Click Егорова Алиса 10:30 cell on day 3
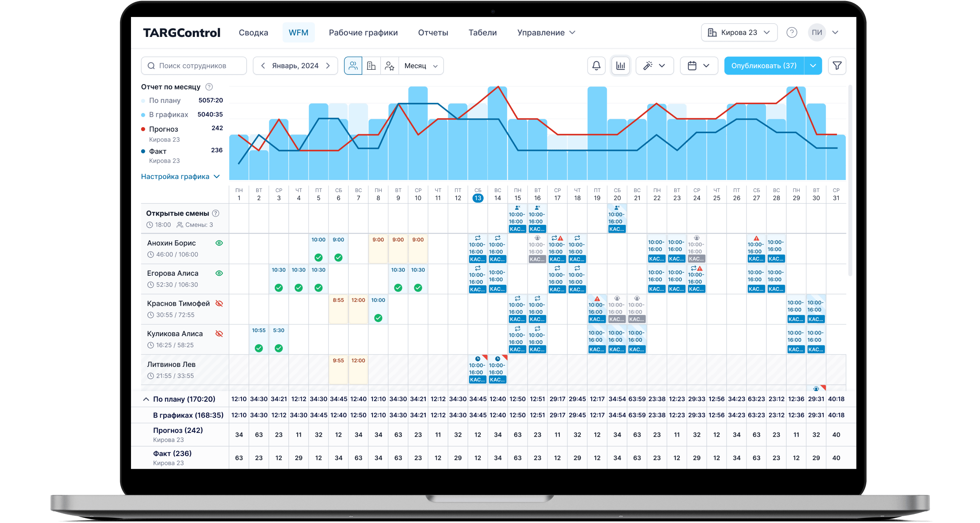The height and width of the screenshot is (523, 980). pos(278,279)
